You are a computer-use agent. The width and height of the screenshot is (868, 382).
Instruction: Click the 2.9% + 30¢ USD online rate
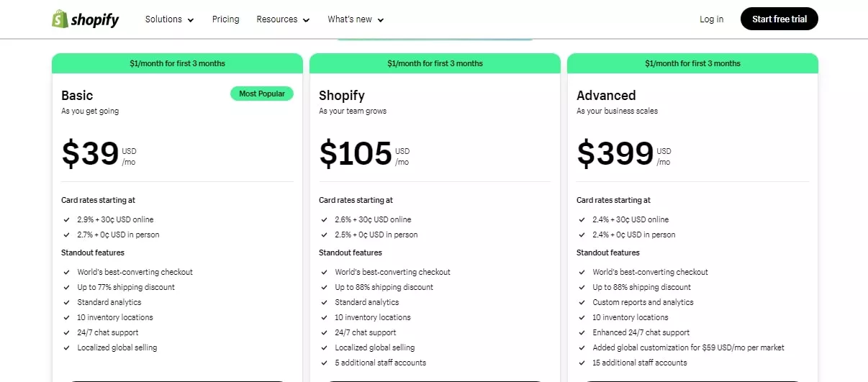(115, 219)
